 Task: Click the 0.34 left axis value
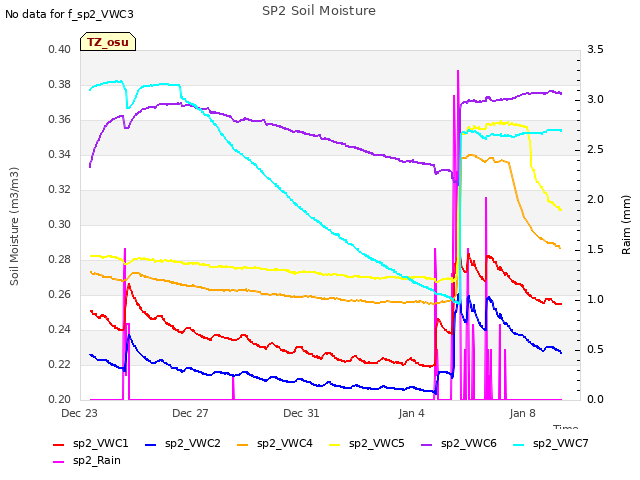pos(60,154)
